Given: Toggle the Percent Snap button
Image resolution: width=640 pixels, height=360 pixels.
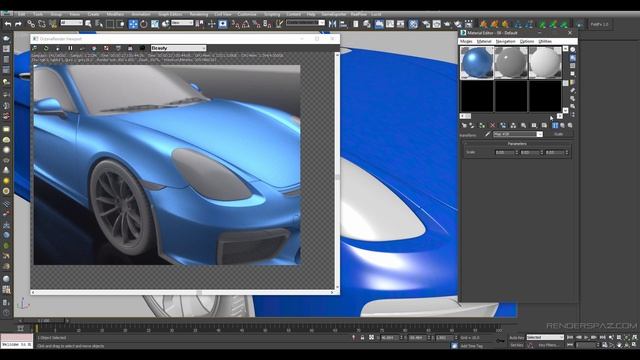Looking at the screenshot, I should (x=256, y=24).
